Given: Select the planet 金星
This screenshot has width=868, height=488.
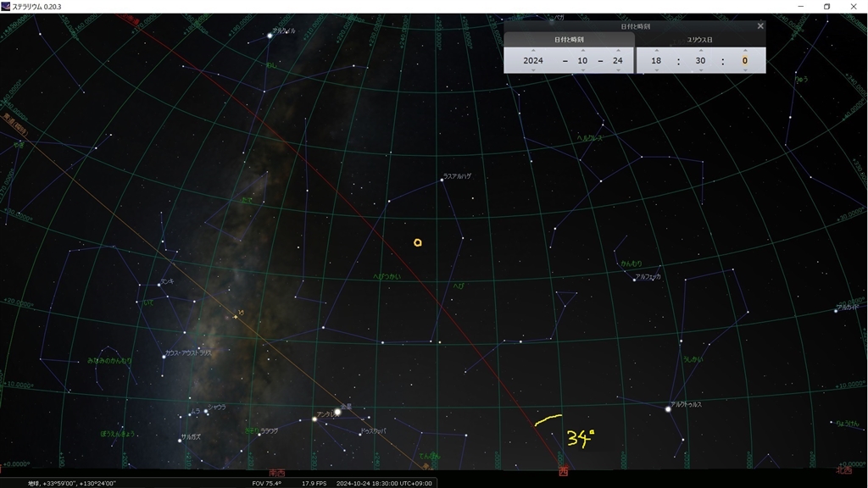Looking at the screenshot, I should click(337, 413).
